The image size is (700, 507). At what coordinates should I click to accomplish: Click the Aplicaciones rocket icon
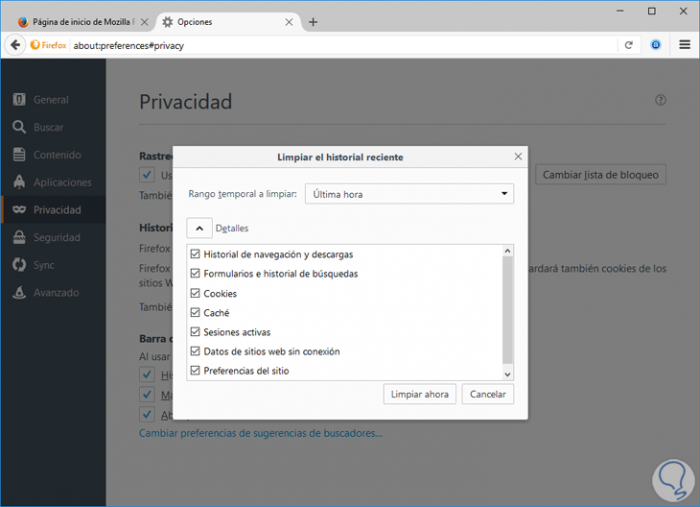(x=19, y=182)
